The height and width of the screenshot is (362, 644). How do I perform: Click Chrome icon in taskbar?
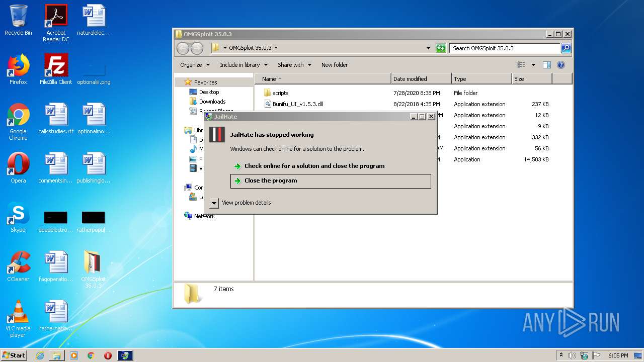[x=91, y=355]
